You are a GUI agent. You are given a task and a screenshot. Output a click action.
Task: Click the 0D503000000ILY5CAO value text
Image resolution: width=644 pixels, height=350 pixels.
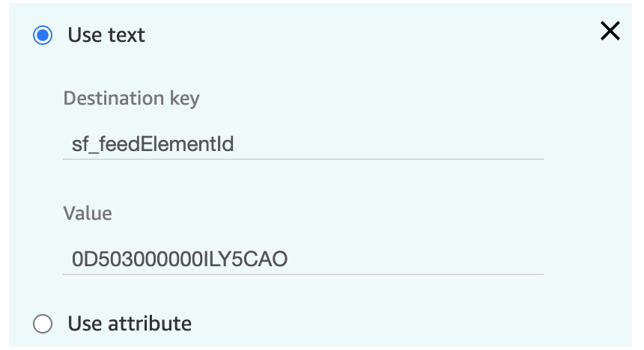(180, 260)
